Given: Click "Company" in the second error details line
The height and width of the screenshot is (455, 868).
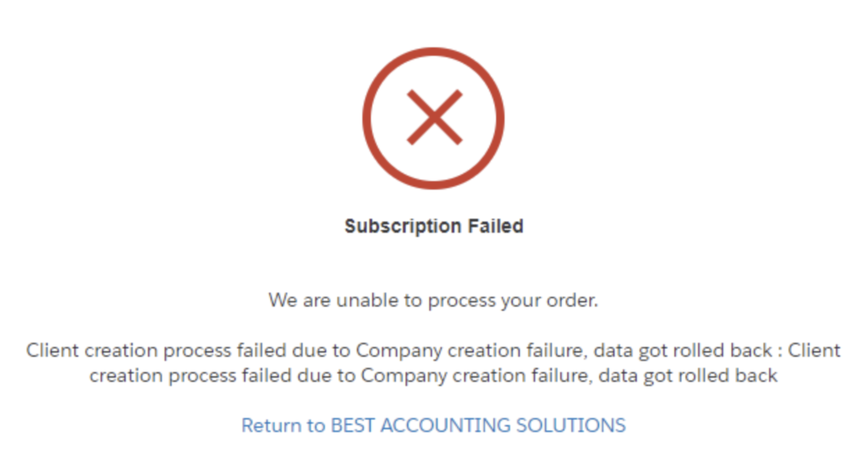Looking at the screenshot, I should click(x=404, y=376).
